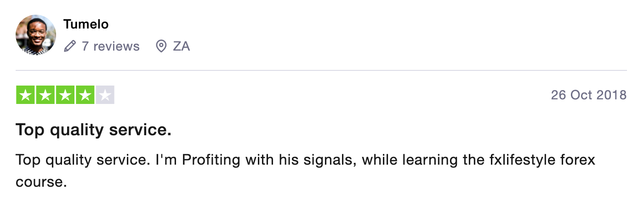Image resolution: width=644 pixels, height=201 pixels.
Task: Select the third green star
Action: pos(65,95)
